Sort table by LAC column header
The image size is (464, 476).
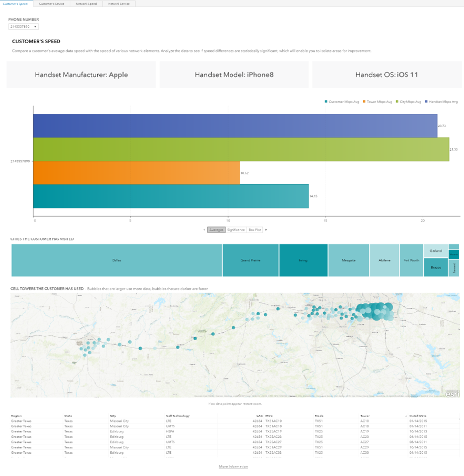tap(259, 416)
